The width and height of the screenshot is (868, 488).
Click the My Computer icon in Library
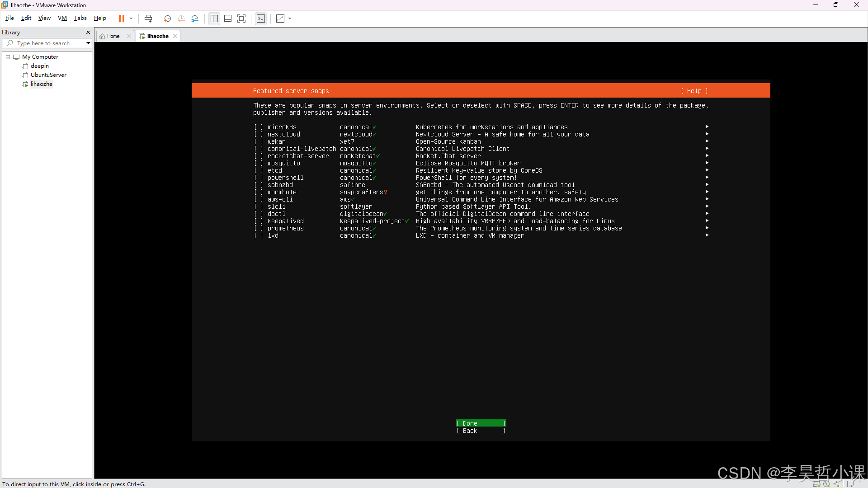[x=17, y=57]
